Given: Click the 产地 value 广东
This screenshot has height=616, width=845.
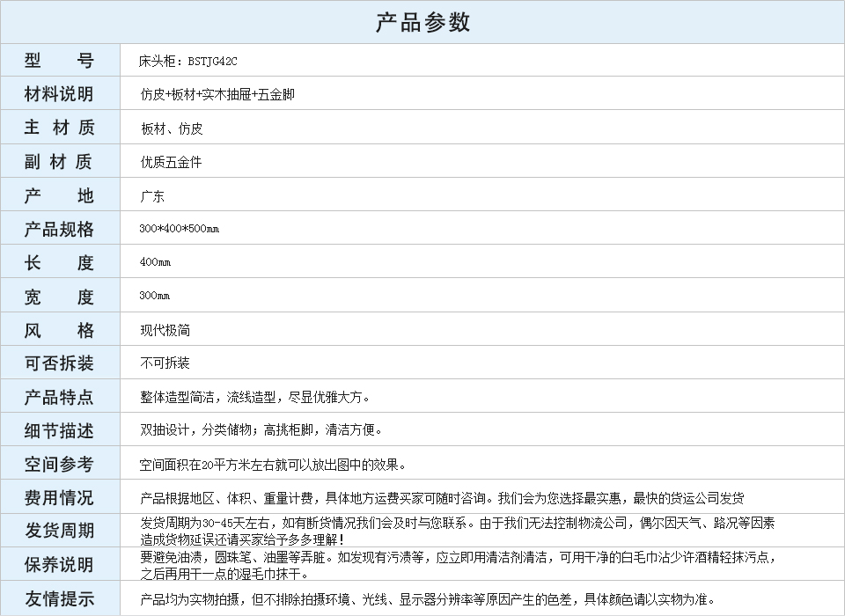Looking at the screenshot, I should point(152,196).
